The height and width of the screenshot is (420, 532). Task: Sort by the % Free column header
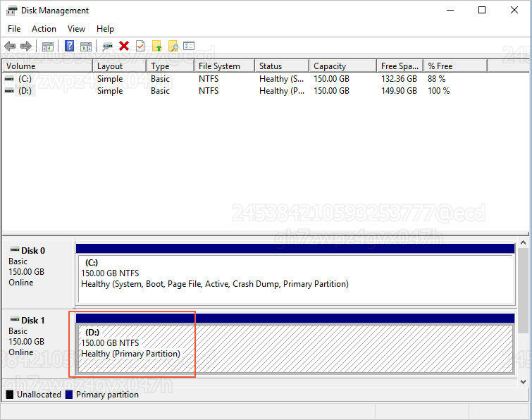pos(456,66)
